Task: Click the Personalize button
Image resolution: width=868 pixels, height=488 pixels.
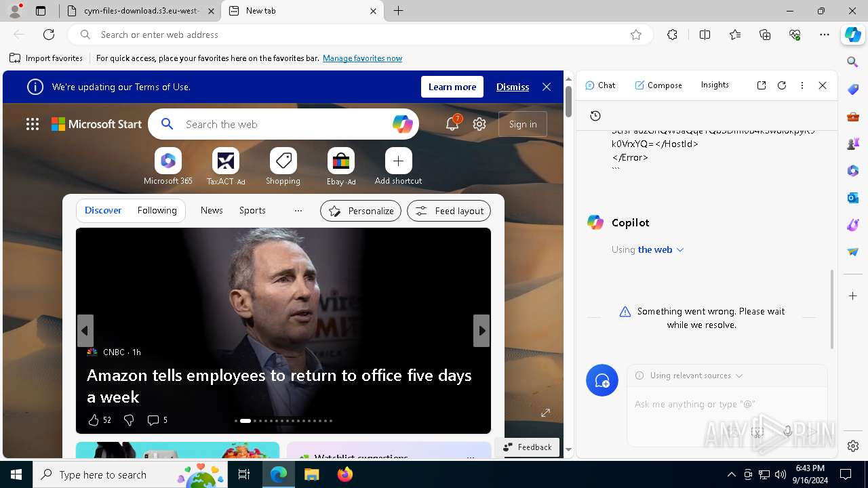Action: (361, 211)
